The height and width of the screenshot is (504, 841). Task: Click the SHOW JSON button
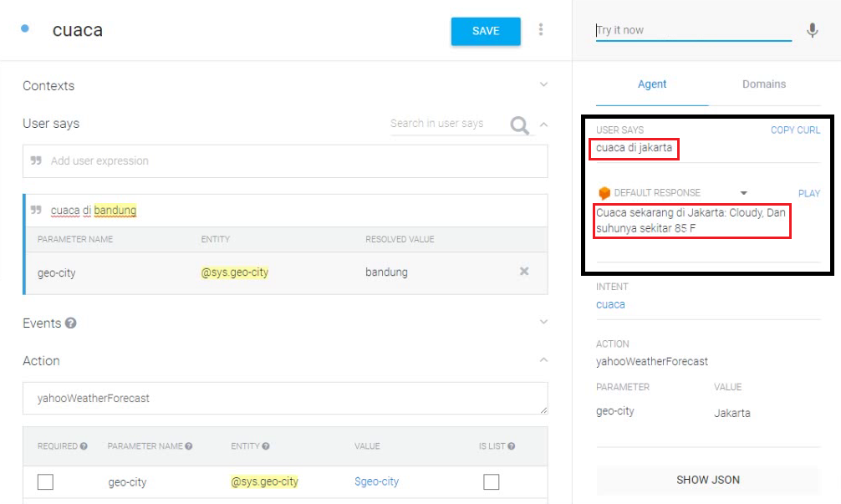tap(708, 480)
